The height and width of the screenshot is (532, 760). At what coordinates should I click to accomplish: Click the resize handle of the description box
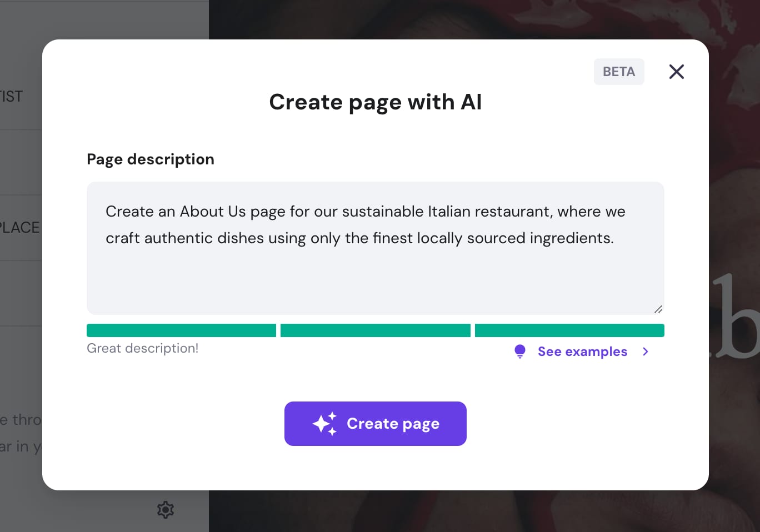658,309
